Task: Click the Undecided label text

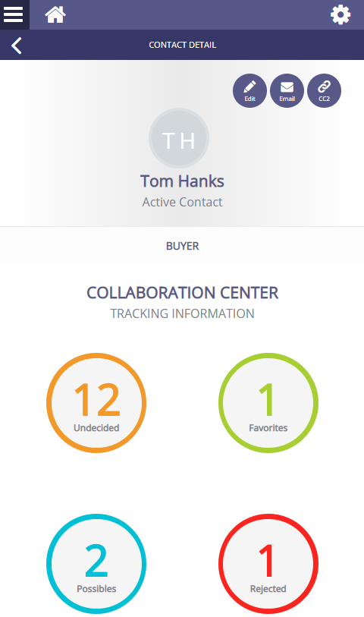Action: (96, 428)
